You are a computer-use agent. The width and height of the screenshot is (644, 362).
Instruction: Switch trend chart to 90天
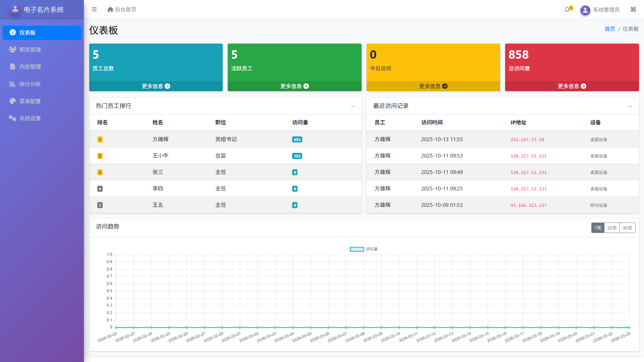point(627,228)
